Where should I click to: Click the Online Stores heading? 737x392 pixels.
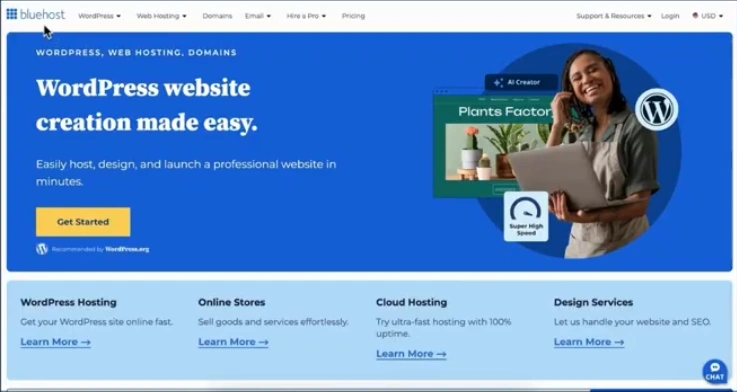point(232,302)
